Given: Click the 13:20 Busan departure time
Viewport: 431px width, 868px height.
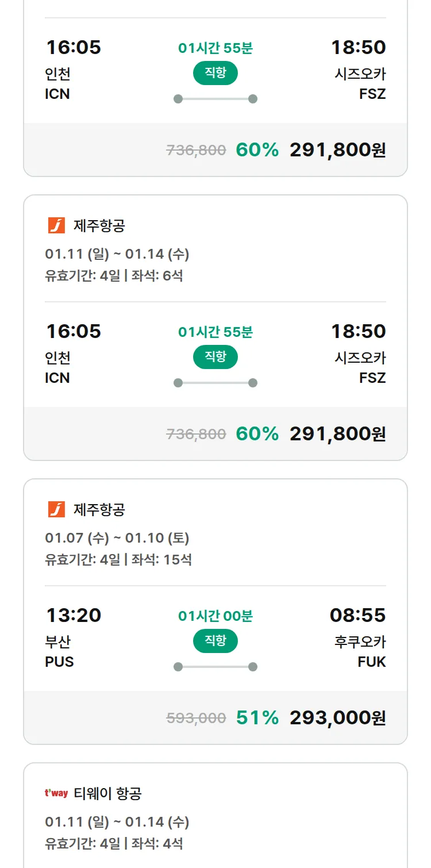Looking at the screenshot, I should 74,615.
